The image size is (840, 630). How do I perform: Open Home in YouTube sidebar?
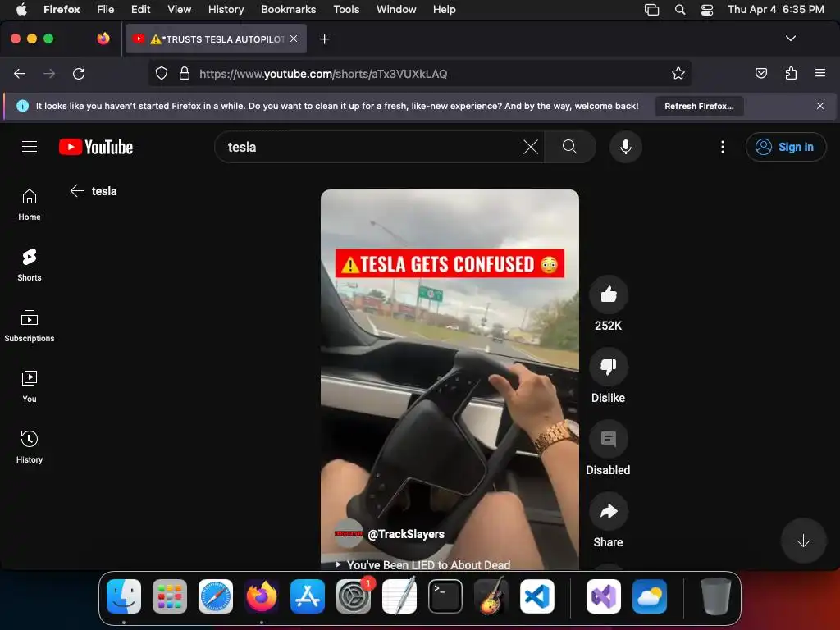[30, 204]
